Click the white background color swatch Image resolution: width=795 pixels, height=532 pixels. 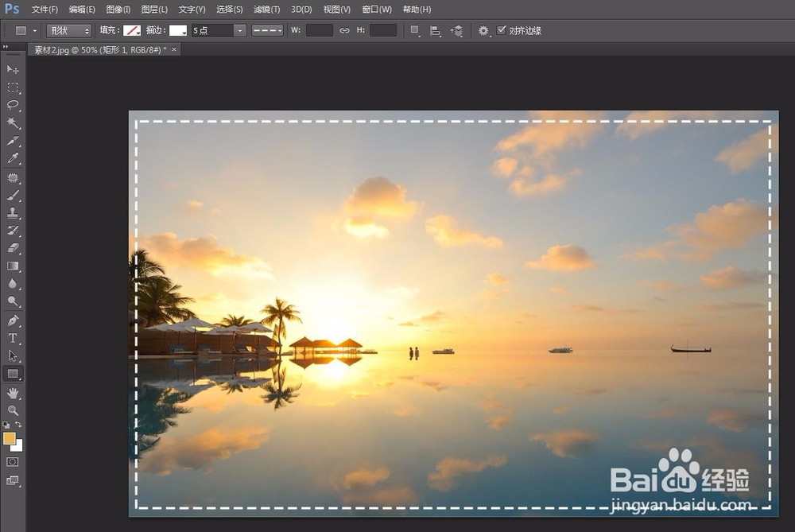19,447
